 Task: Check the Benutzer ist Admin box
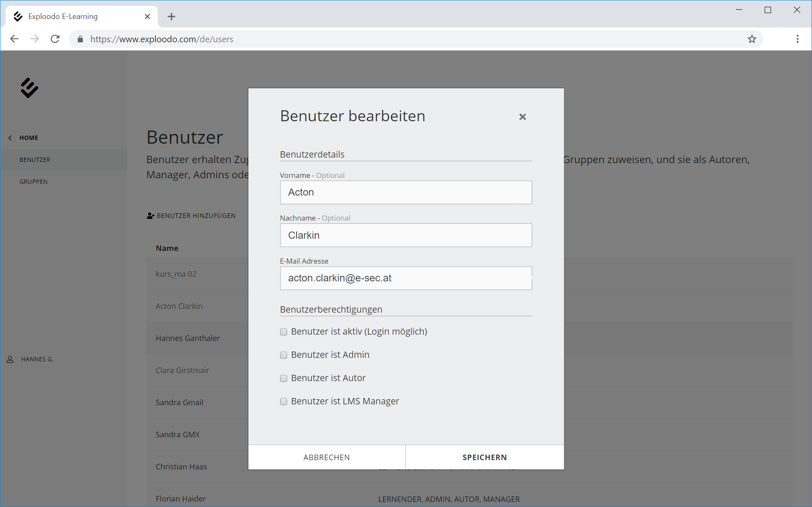pyautogui.click(x=283, y=355)
